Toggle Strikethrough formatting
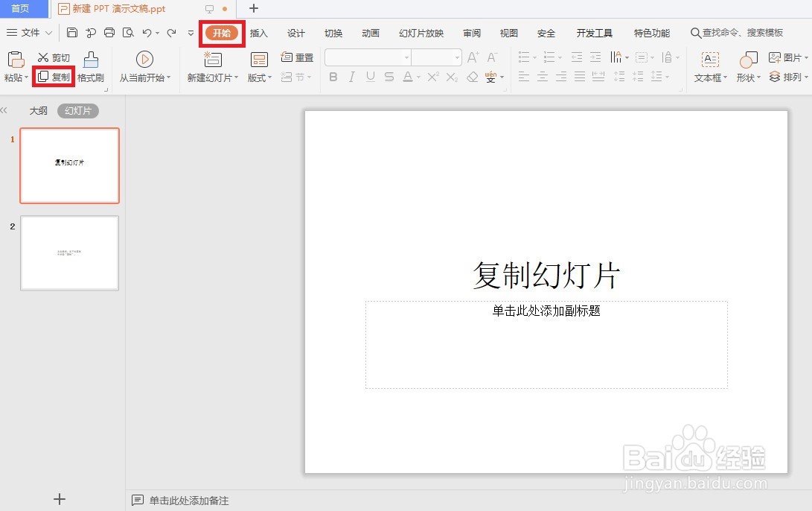Viewport: 812px width, 511px height. click(389, 77)
